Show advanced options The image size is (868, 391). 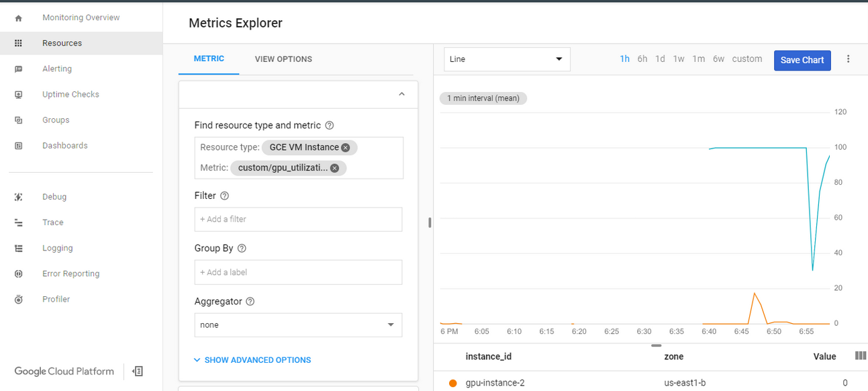point(252,359)
